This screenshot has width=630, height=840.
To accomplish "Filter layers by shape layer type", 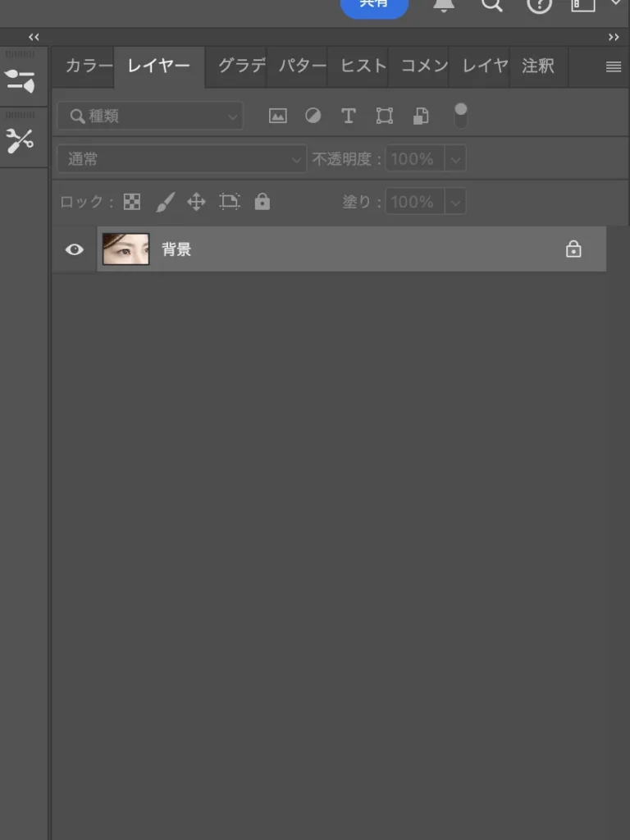I will [x=384, y=116].
